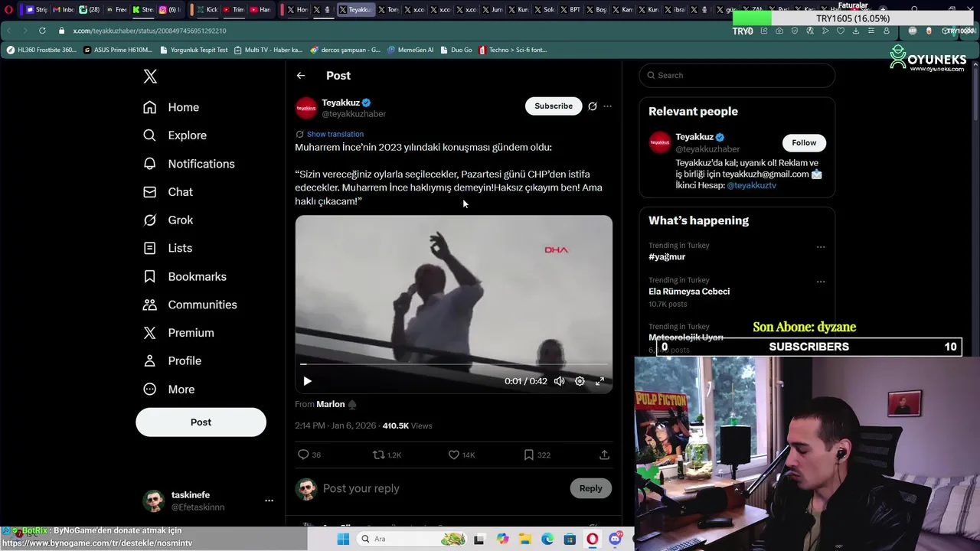Click the Reply button
The width and height of the screenshot is (980, 551).
tap(590, 488)
